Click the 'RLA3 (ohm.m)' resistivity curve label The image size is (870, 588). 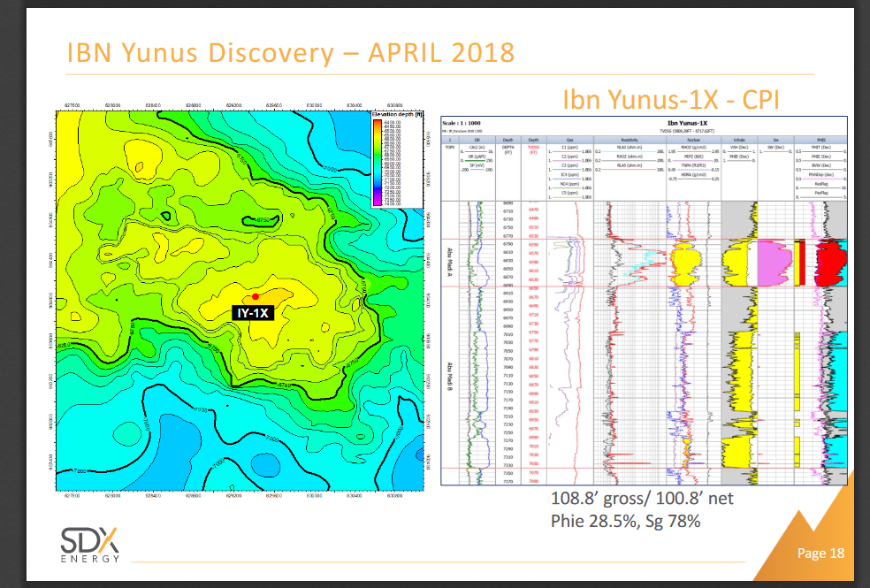(x=630, y=147)
